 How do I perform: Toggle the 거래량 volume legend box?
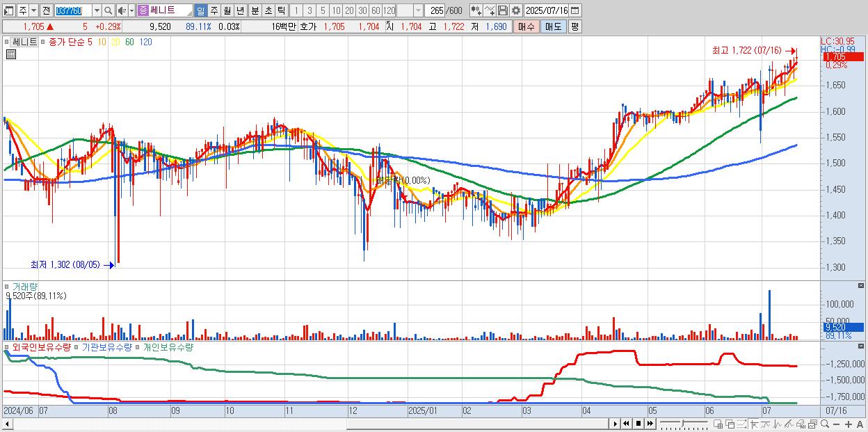tap(7, 286)
